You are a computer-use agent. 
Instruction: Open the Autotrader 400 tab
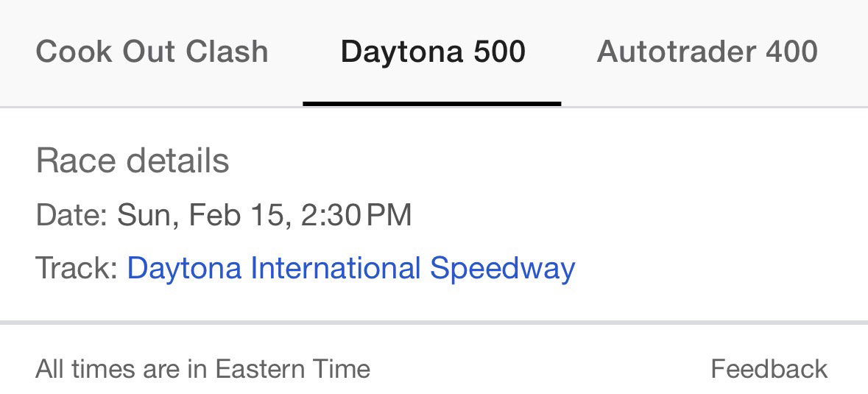tap(707, 52)
